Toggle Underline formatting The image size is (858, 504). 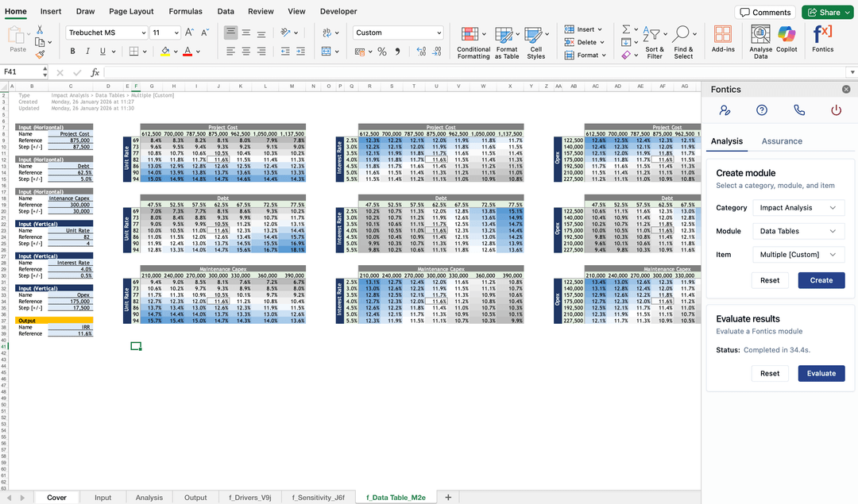102,52
